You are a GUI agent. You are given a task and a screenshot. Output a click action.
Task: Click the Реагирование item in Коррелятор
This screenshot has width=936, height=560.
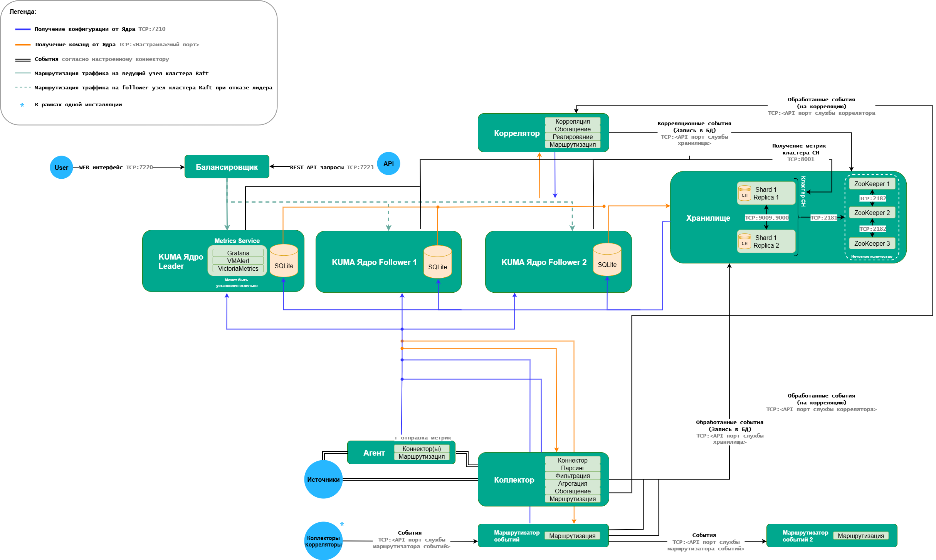point(572,137)
